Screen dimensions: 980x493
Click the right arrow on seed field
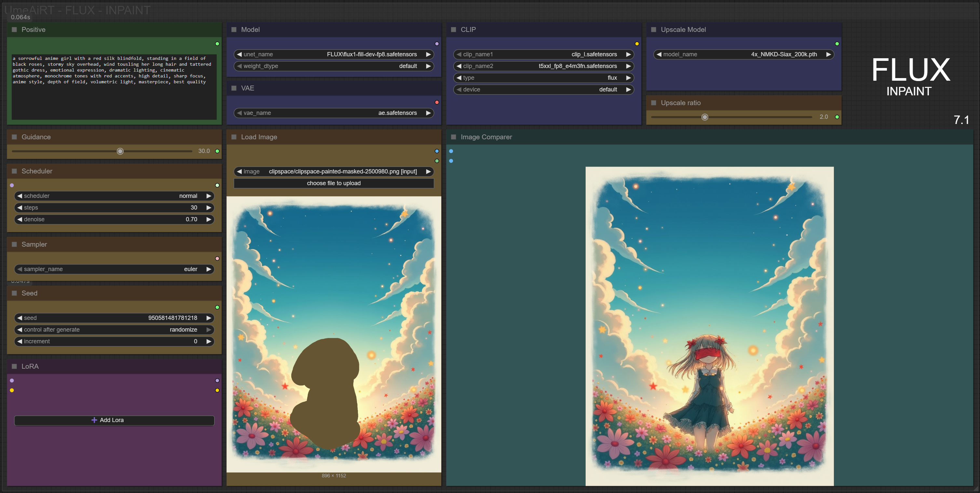tap(209, 318)
